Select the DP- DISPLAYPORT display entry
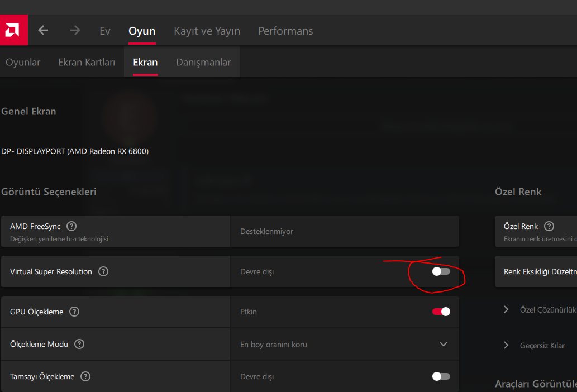 75,151
